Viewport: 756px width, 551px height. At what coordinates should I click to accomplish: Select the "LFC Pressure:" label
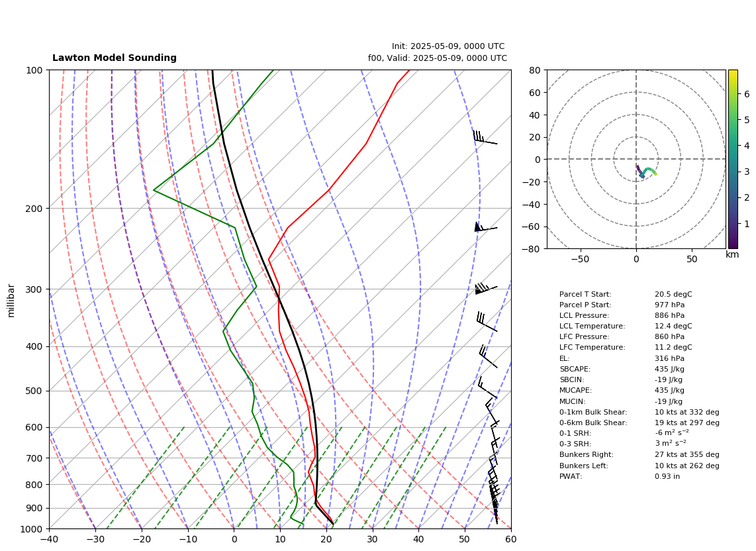coord(584,337)
